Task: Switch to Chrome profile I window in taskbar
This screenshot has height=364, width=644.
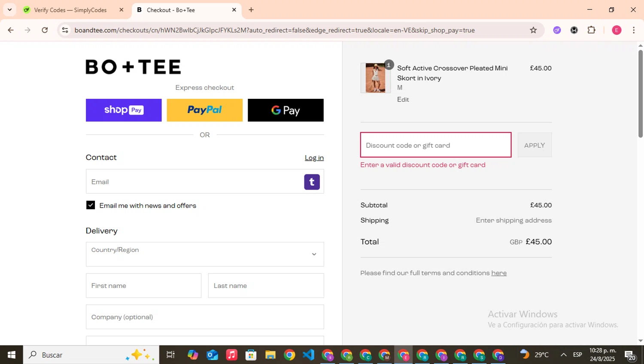Action: (441, 355)
